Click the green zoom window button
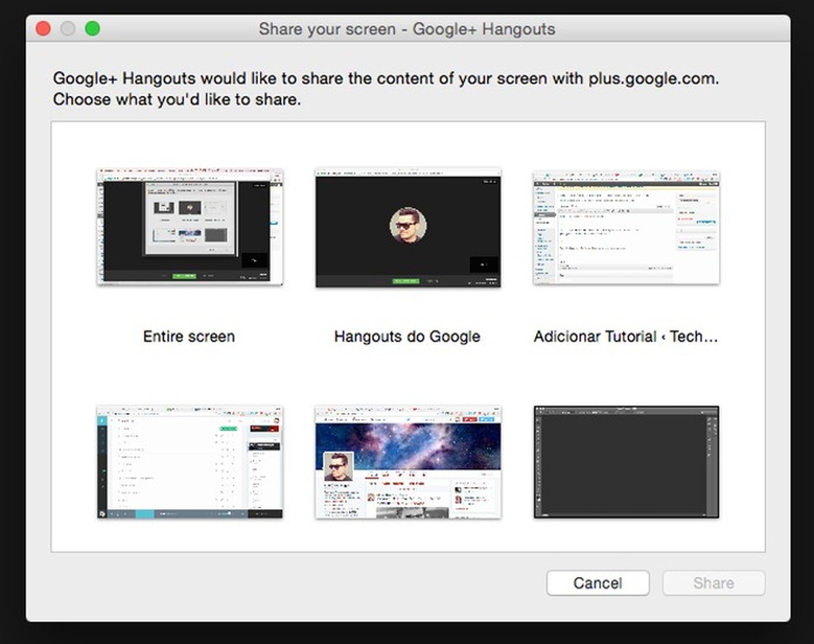The height and width of the screenshot is (644, 814). [93, 29]
